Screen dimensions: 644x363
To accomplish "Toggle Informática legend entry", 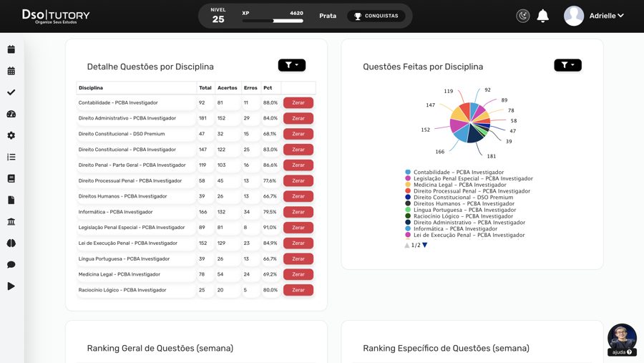I will pyautogui.click(x=452, y=228).
